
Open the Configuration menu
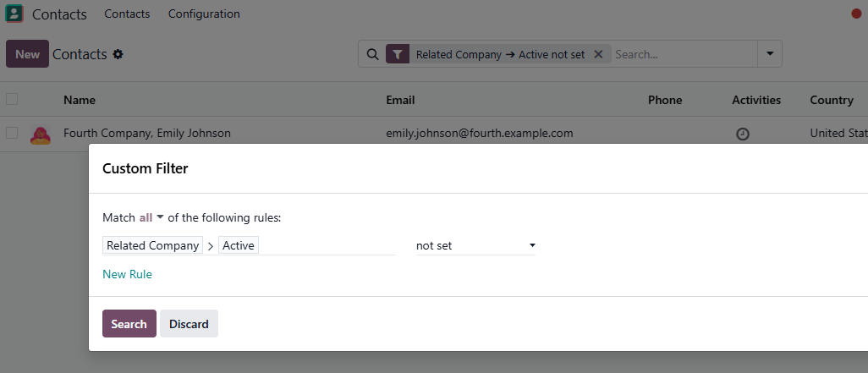pyautogui.click(x=204, y=14)
